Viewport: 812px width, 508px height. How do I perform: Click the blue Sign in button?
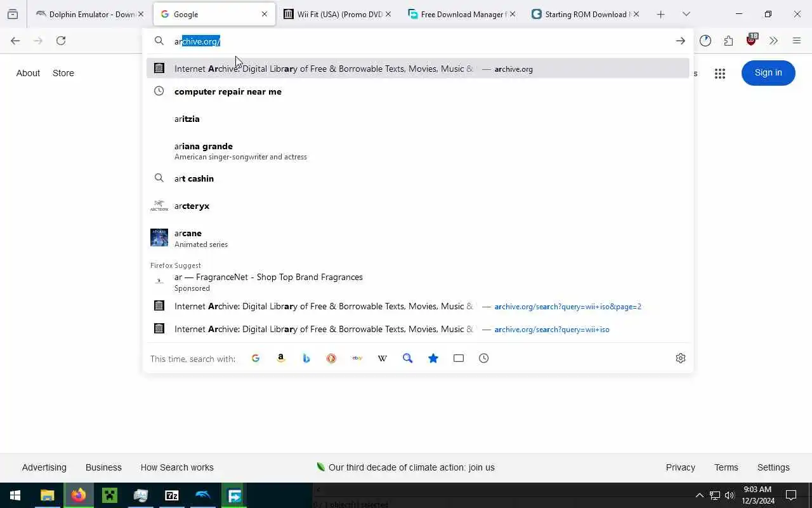click(768, 73)
